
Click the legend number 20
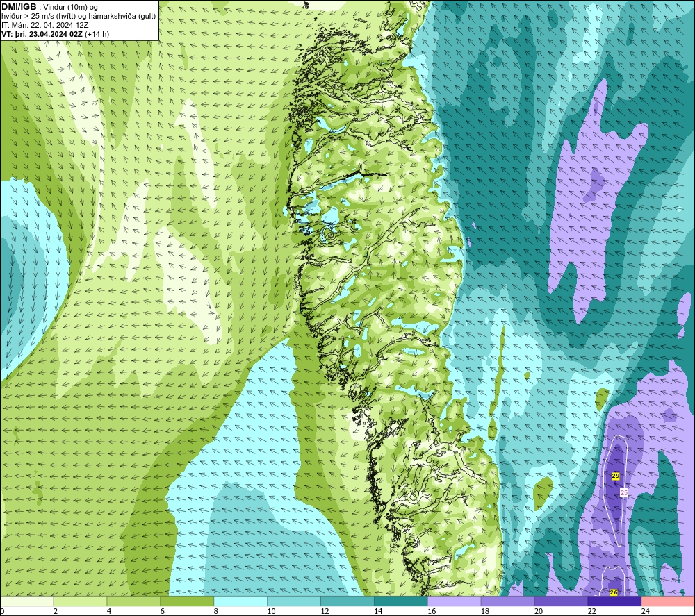click(x=539, y=611)
